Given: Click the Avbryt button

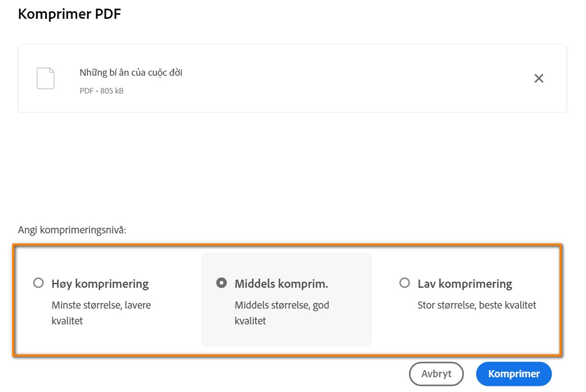Looking at the screenshot, I should (x=436, y=373).
